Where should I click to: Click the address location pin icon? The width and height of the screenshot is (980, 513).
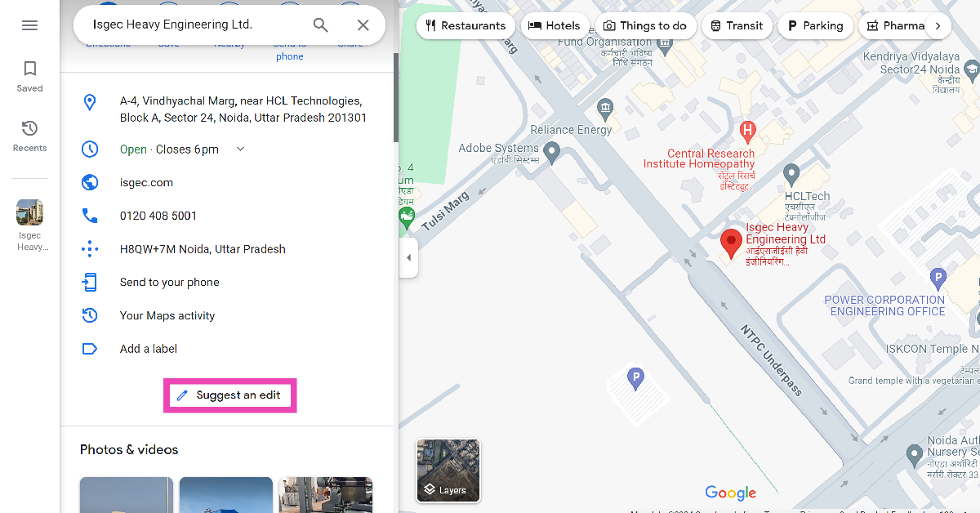pos(90,103)
